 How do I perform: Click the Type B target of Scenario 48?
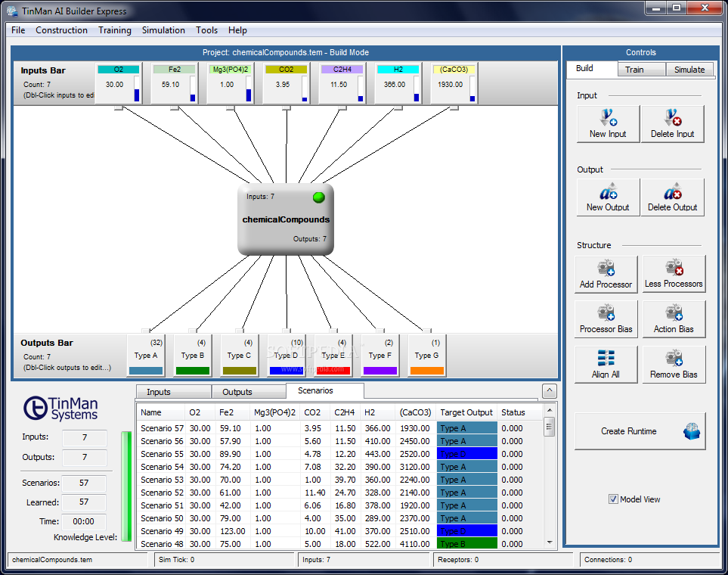point(466,543)
